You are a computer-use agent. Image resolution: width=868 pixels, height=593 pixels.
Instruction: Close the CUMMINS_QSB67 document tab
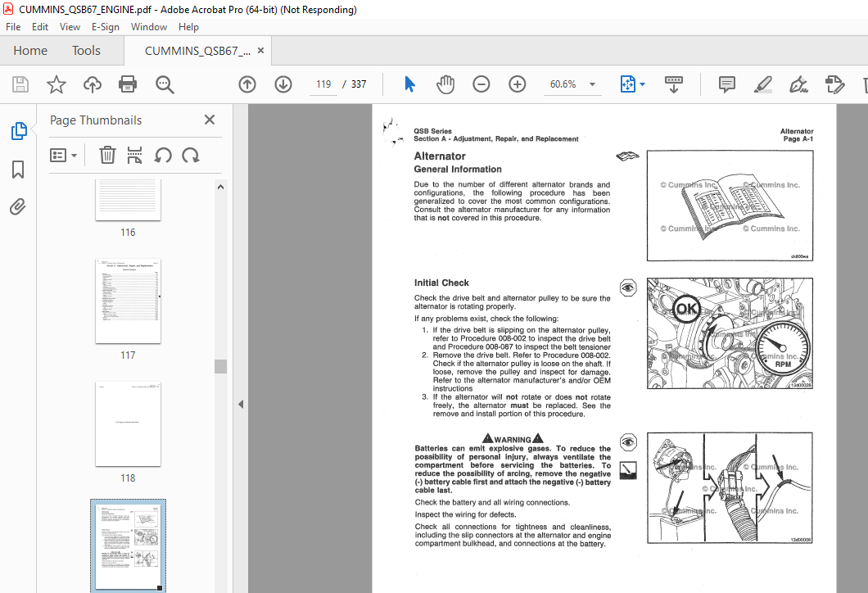click(x=260, y=51)
